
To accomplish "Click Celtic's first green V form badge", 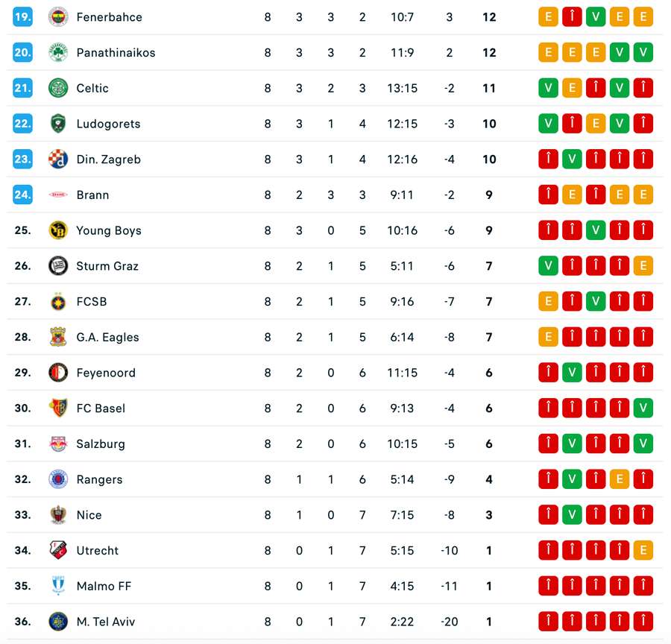I will [x=548, y=88].
